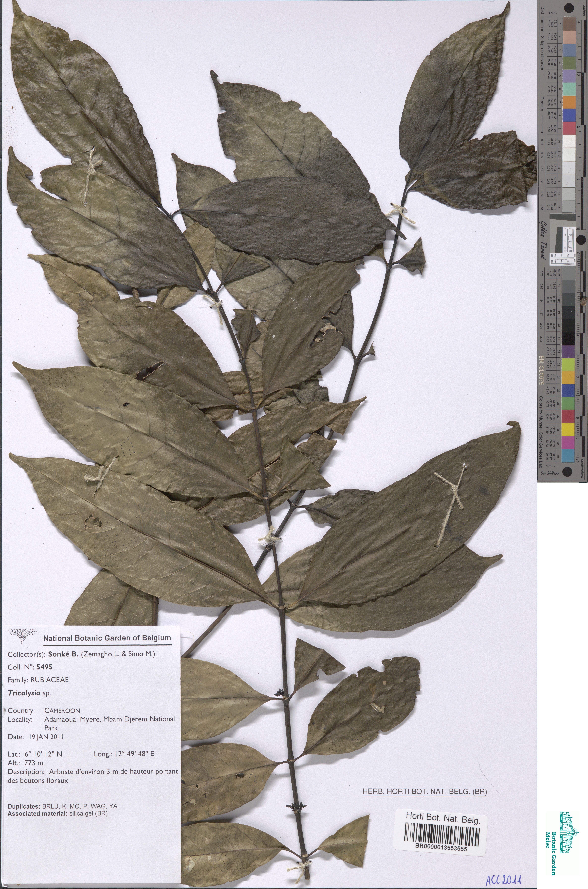The image size is (588, 889).
Task: Pick the mint teal color patch
Action: [569, 89]
